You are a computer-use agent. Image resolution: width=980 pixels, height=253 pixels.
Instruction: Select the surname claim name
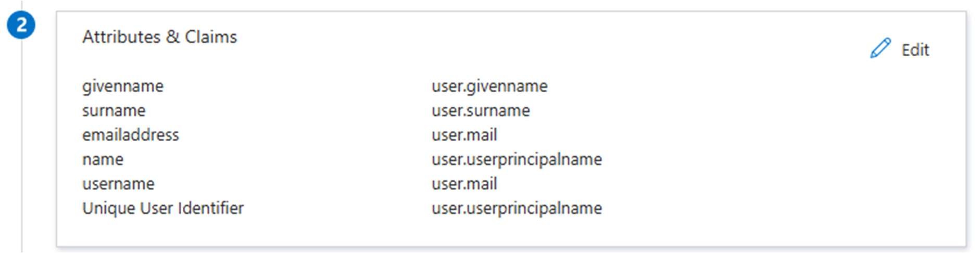click(x=114, y=110)
